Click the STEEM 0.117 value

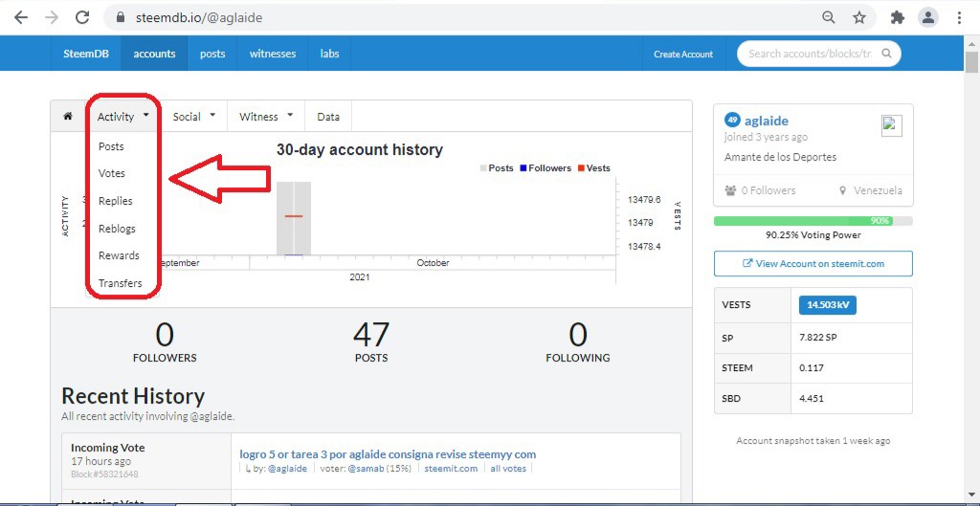pyautogui.click(x=812, y=368)
